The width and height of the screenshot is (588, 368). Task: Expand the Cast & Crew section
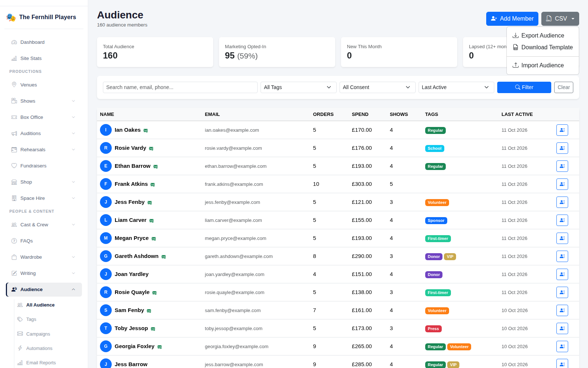(44, 225)
